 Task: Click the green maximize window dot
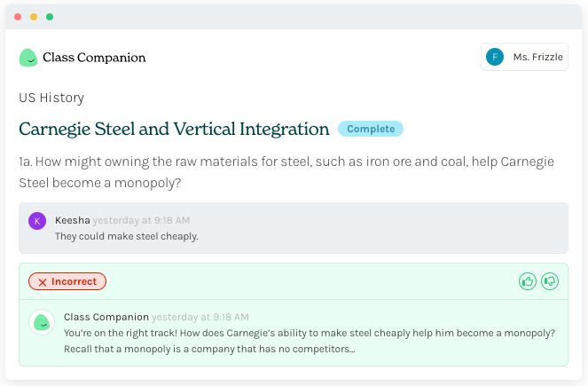click(50, 17)
